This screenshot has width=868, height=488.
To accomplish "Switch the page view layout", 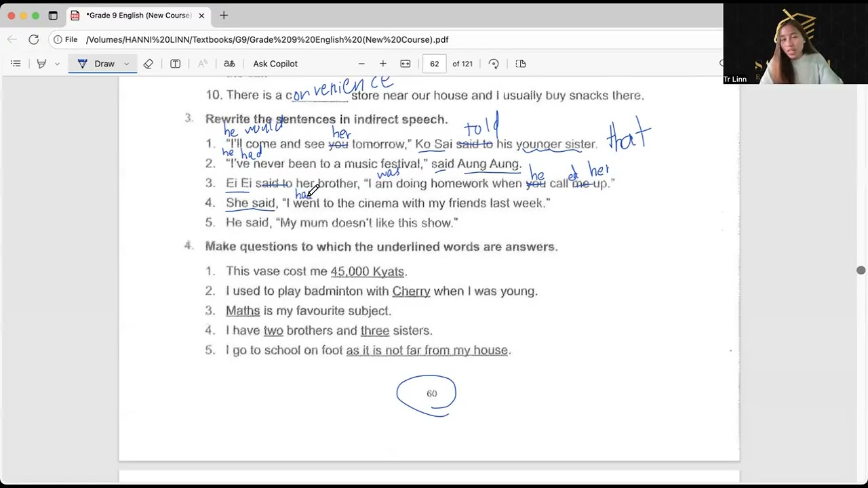I will point(521,64).
